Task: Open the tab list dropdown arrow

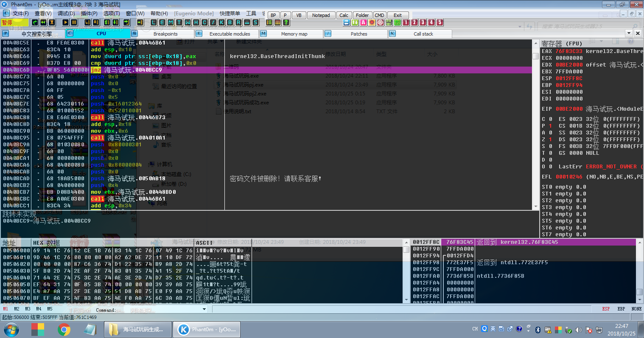Action: coord(629,33)
